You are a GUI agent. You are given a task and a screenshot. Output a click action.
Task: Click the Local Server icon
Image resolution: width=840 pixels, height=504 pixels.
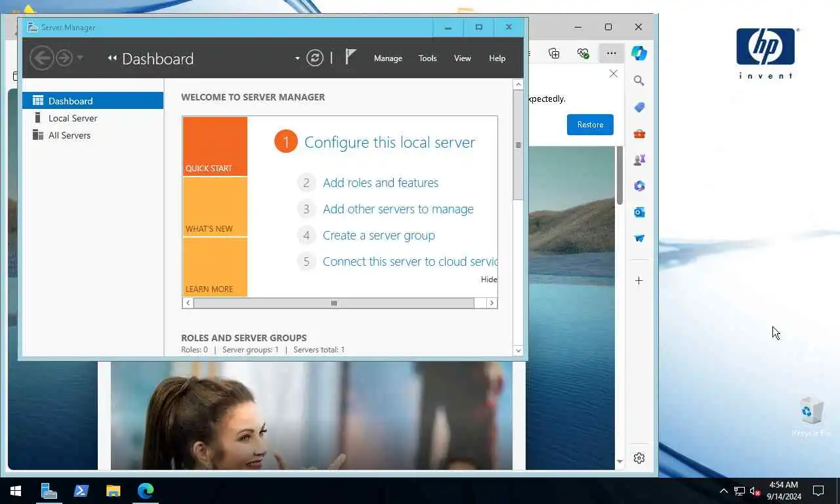click(38, 118)
